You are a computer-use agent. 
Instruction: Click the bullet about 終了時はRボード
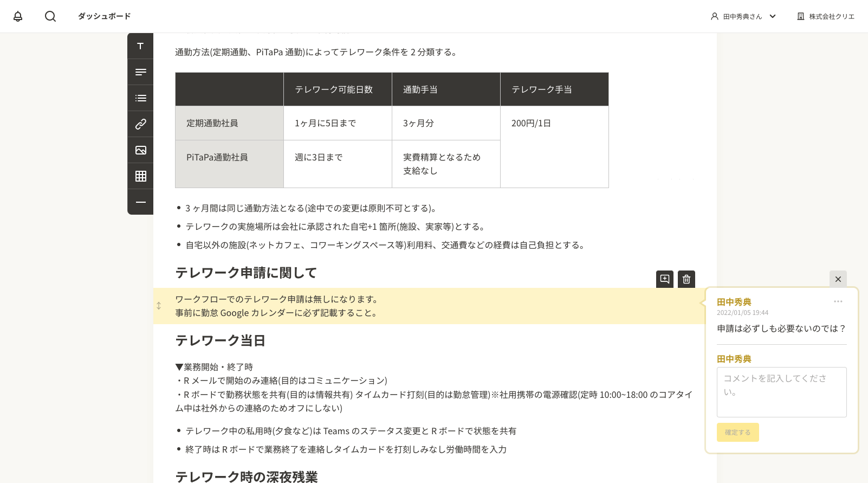[346, 449]
